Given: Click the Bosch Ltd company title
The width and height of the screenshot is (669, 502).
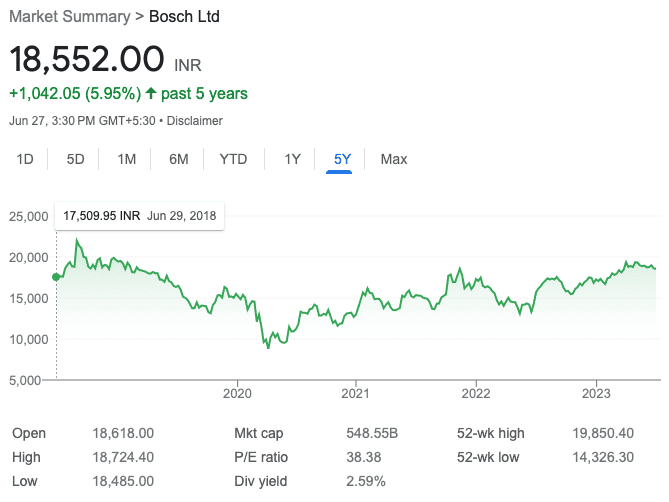Looking at the screenshot, I should (184, 17).
